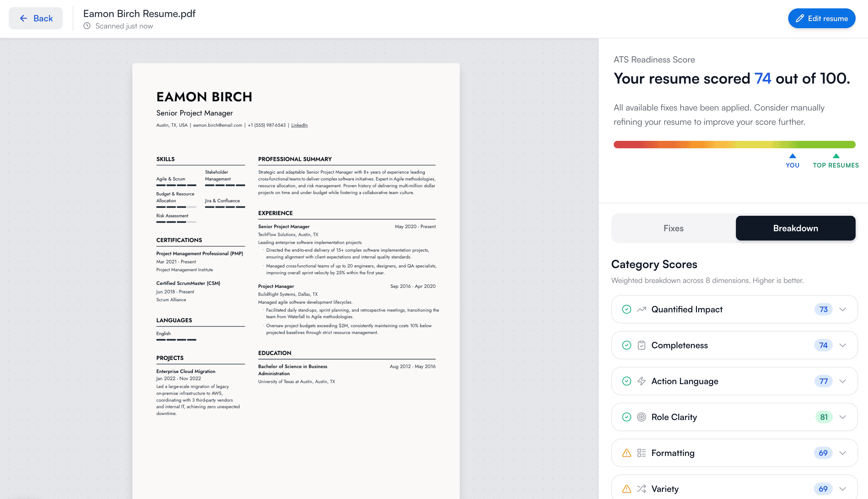Go back using the Back button

[36, 19]
